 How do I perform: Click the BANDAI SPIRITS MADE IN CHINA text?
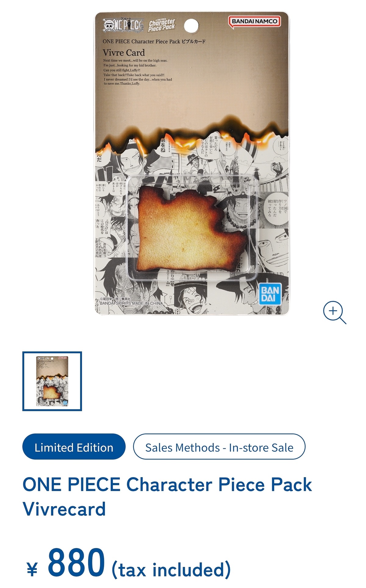(131, 303)
